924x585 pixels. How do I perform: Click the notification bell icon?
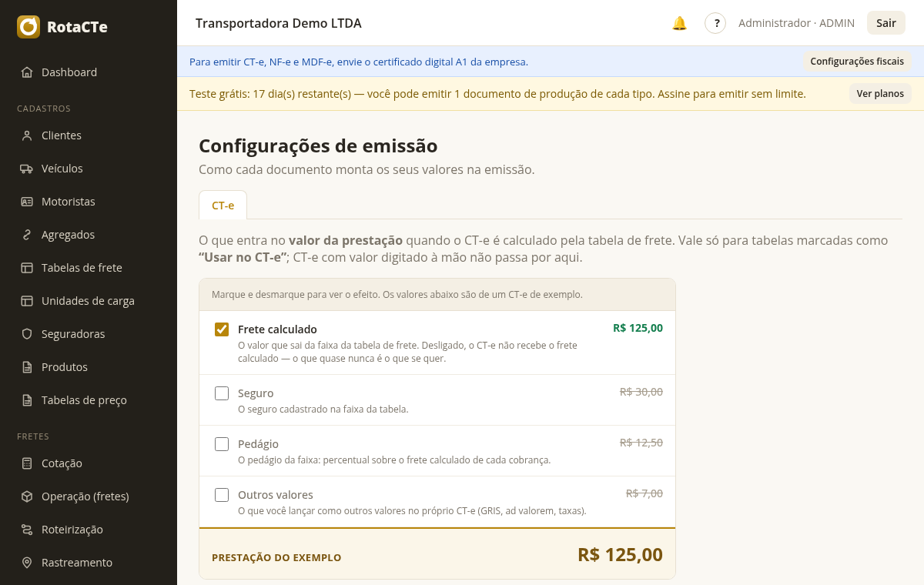tap(679, 23)
